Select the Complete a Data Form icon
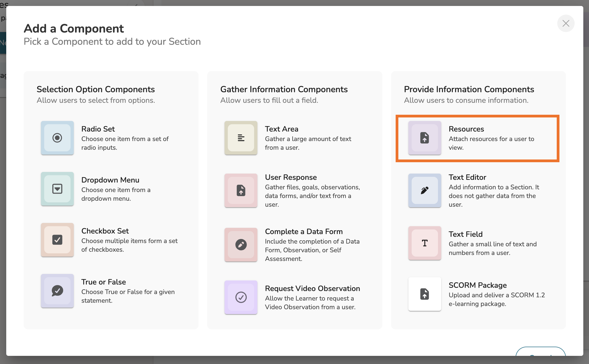Viewport: 589px width, 364px height. (241, 245)
